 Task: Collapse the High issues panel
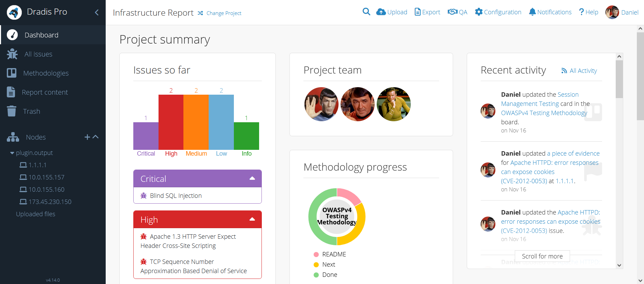pos(252,219)
